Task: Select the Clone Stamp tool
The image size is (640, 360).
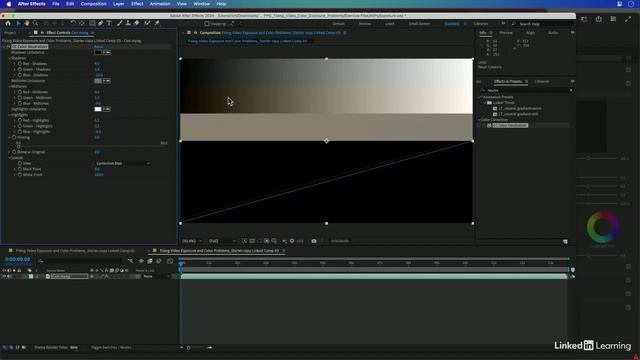Action: pyautogui.click(x=128, y=24)
